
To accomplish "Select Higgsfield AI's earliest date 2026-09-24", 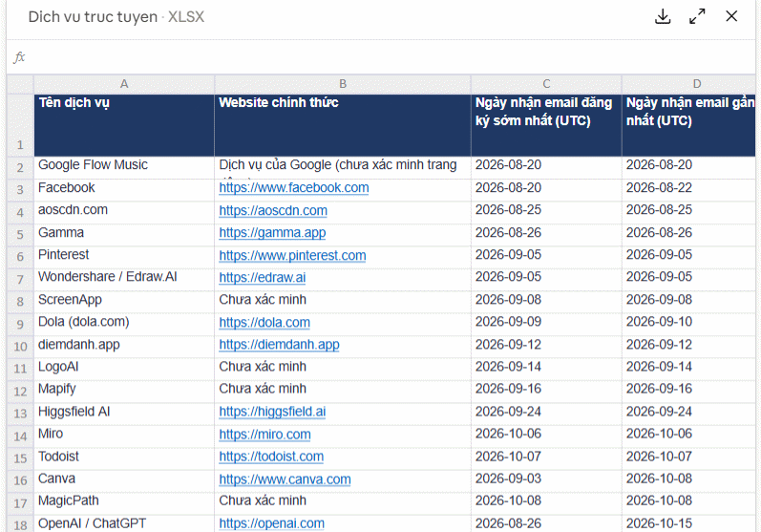I will (x=546, y=413).
